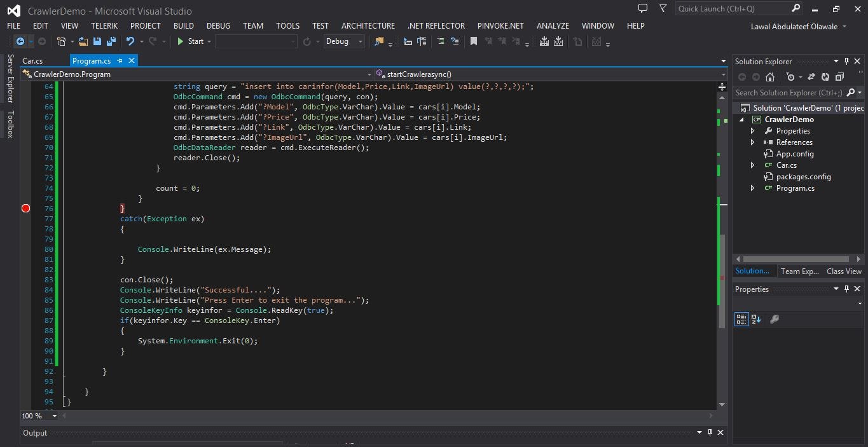868x447 pixels.
Task: Toggle auto-hide pin on Solution Explorer
Action: (846, 61)
